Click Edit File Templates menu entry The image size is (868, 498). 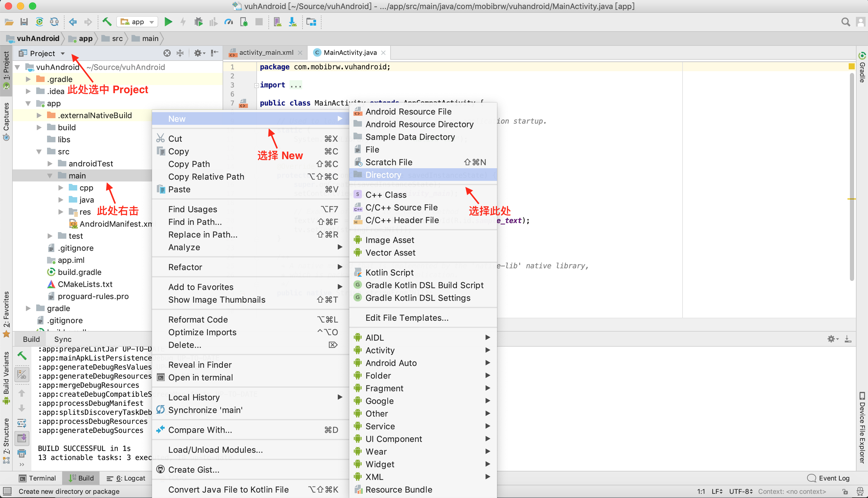click(x=423, y=318)
